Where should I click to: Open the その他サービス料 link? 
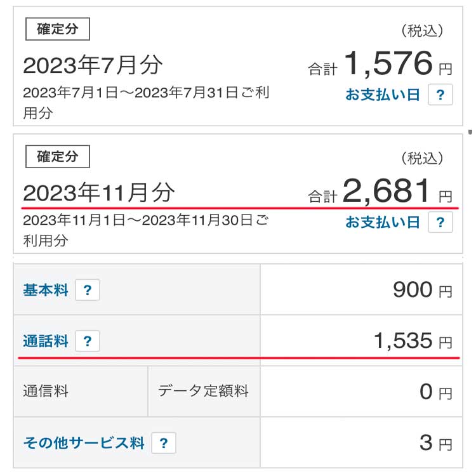[84, 443]
